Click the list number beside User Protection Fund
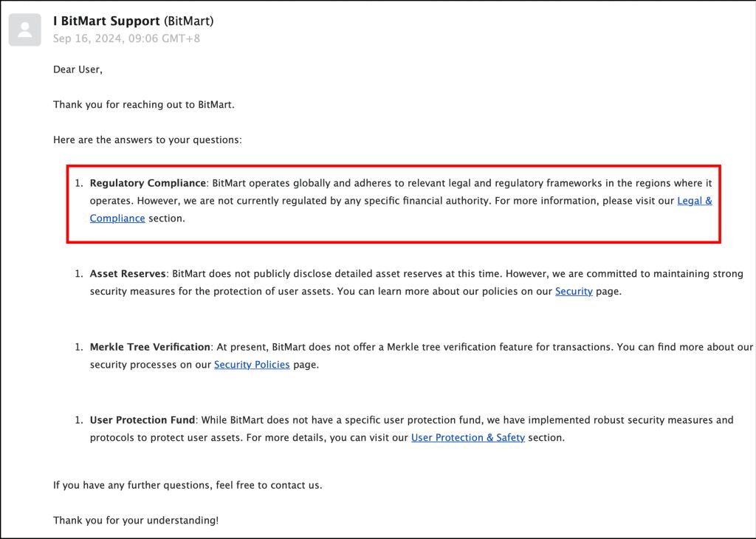This screenshot has width=756, height=539. (x=79, y=420)
